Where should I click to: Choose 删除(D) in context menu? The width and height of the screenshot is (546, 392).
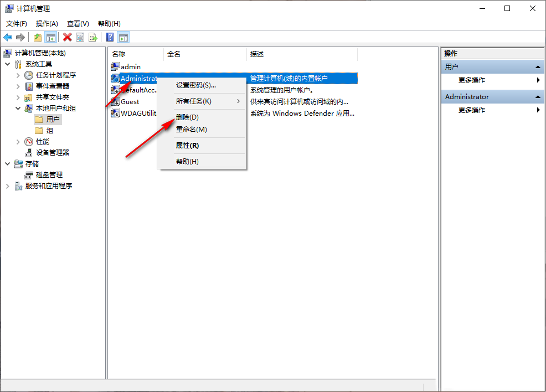202,117
